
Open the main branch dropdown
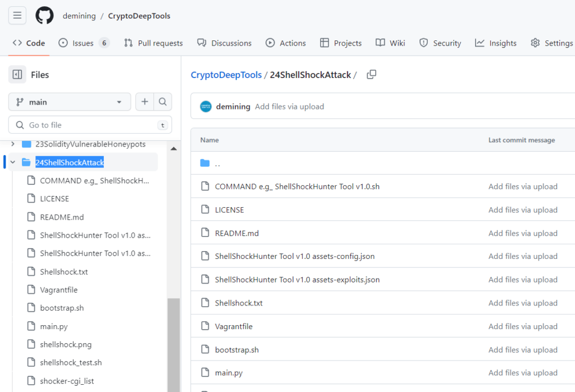pyautogui.click(x=70, y=102)
